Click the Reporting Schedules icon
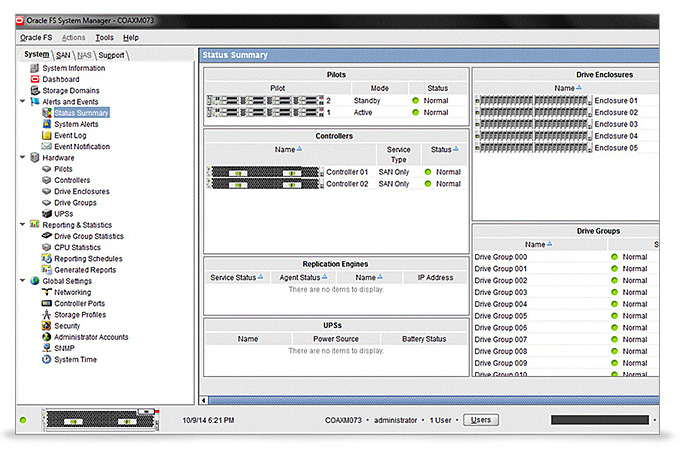The width and height of the screenshot is (680, 451). pyautogui.click(x=47, y=258)
